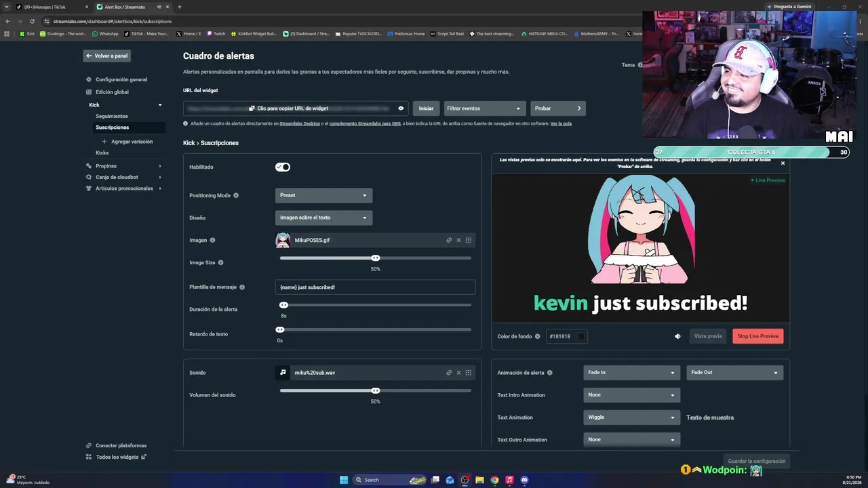The height and width of the screenshot is (488, 868).
Task: Open Edición global in the sidebar
Action: (112, 92)
